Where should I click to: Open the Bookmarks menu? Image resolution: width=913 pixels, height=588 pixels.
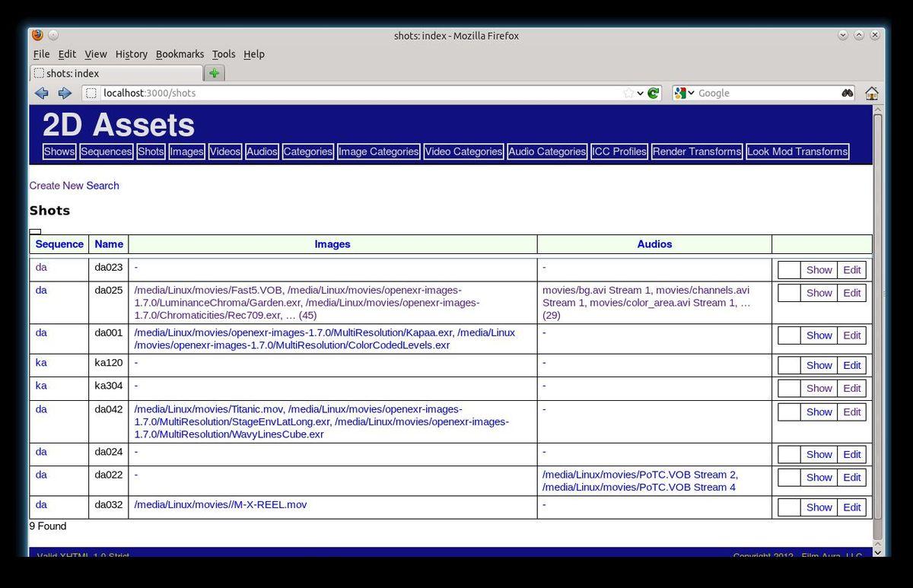point(180,54)
